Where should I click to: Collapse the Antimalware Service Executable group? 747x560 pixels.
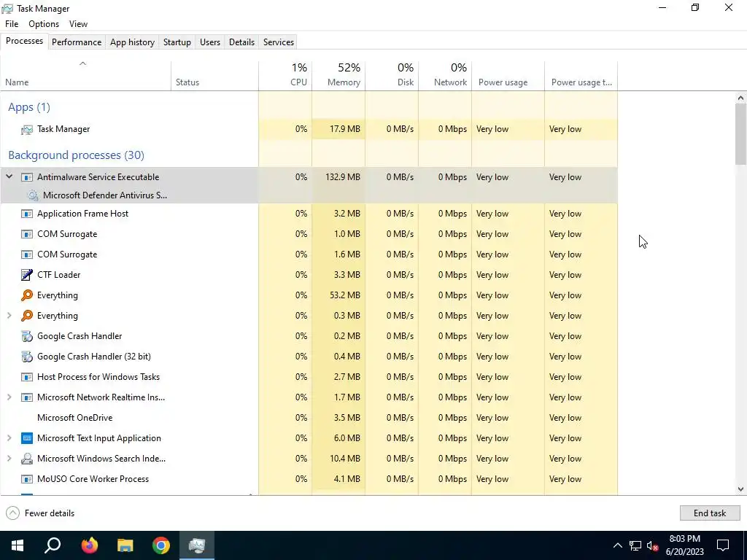point(9,176)
